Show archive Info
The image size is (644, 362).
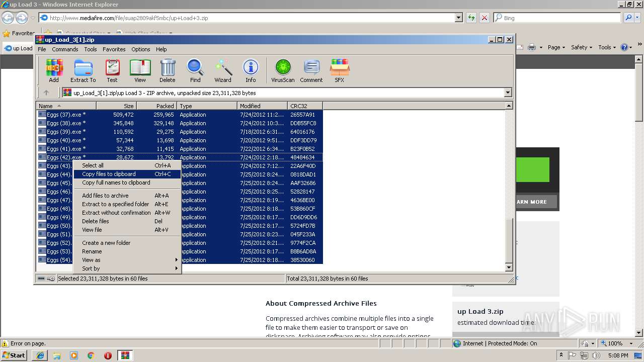(x=251, y=71)
